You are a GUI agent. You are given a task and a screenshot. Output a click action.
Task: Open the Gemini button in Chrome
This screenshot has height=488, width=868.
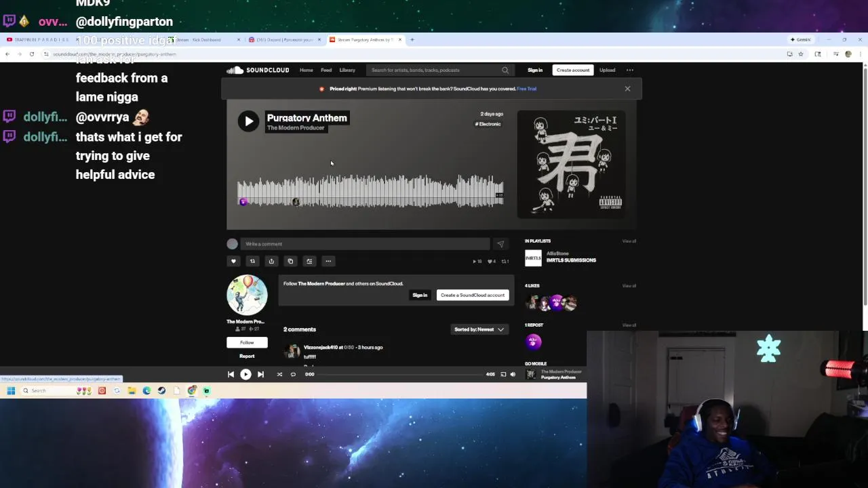coord(800,39)
